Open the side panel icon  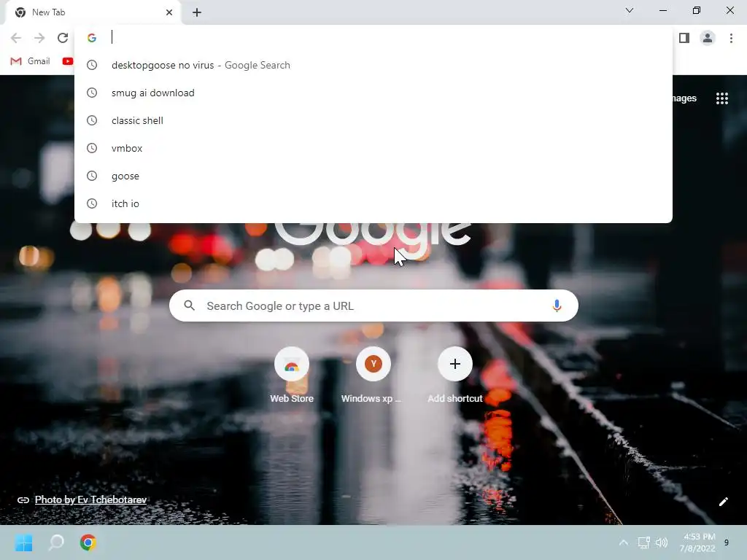[x=684, y=38]
